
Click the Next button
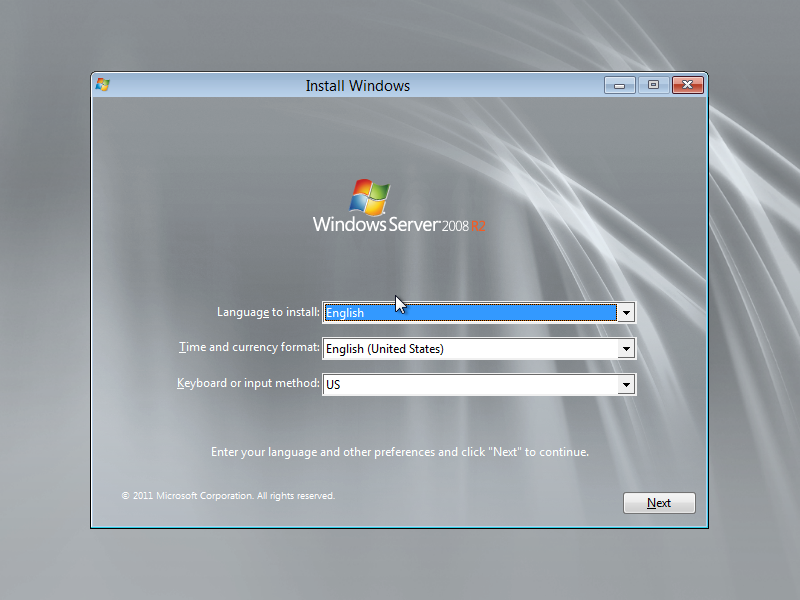click(x=659, y=503)
